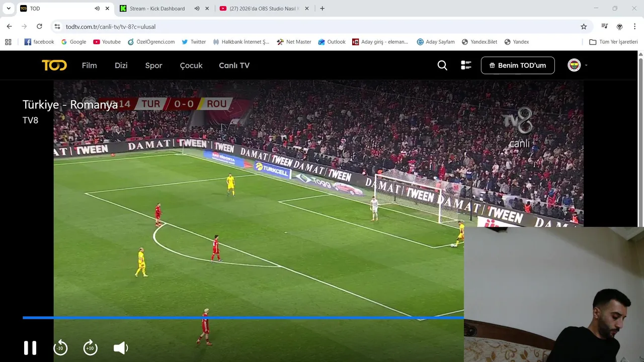Open the Tüm Yer İşaretleri folder

613,42
